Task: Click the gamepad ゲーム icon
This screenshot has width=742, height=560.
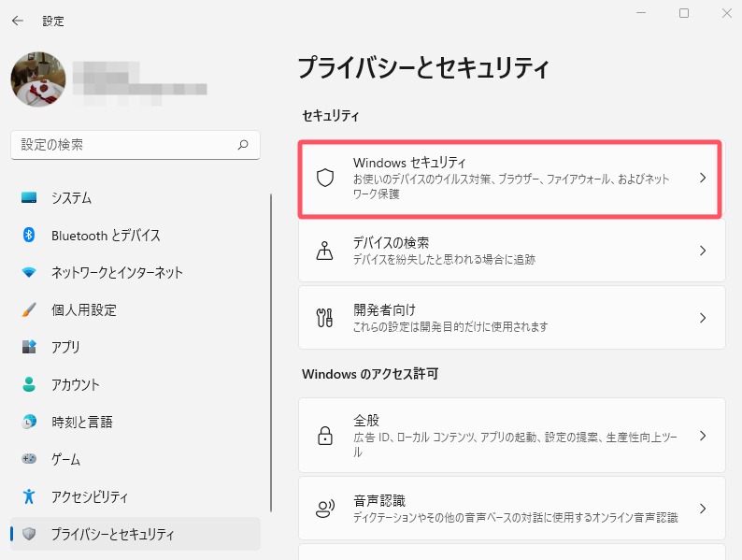Action: click(x=29, y=459)
